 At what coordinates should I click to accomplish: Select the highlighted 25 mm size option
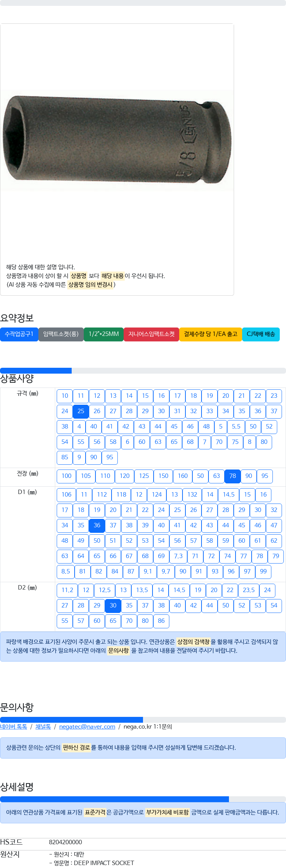pos(81,411)
